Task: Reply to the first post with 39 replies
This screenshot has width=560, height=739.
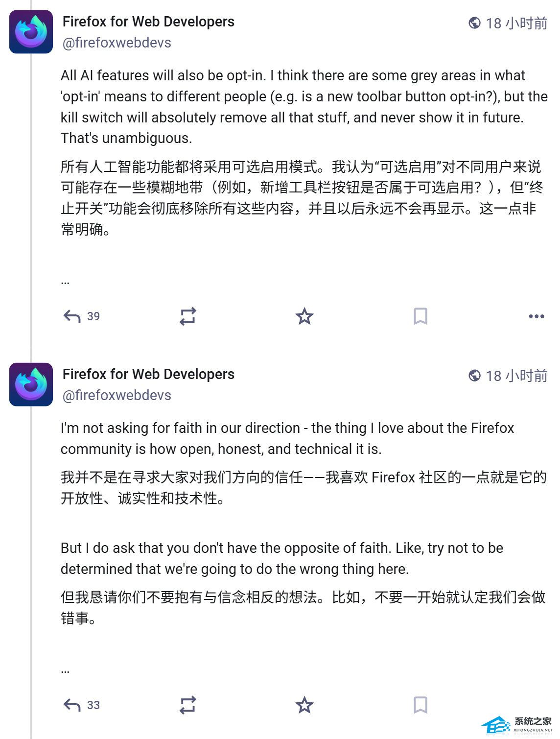Action: (72, 316)
